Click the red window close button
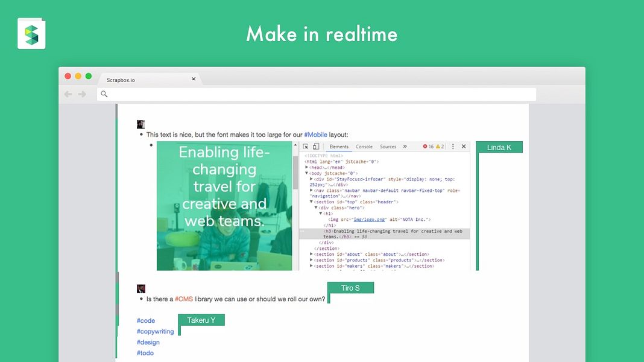The height and width of the screenshot is (362, 644). tap(68, 76)
